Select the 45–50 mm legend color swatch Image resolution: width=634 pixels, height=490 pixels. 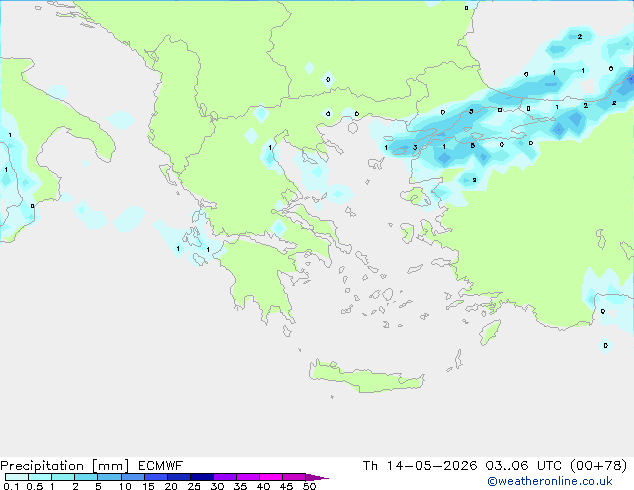294,477
